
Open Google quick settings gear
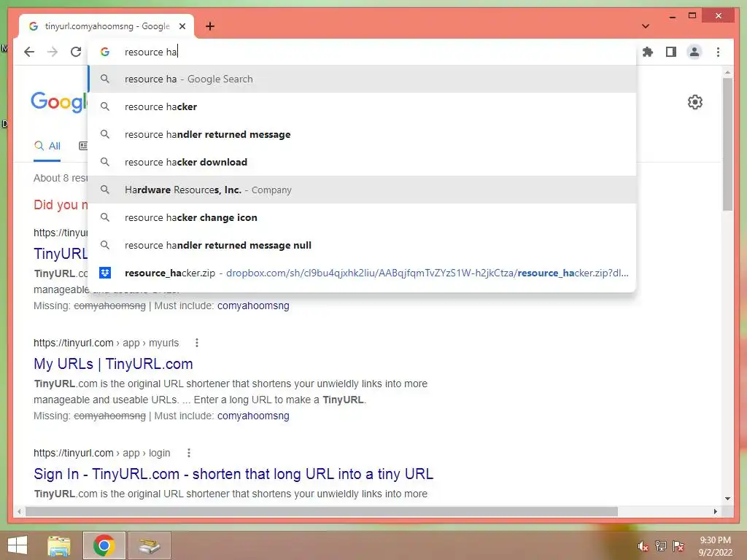695,102
